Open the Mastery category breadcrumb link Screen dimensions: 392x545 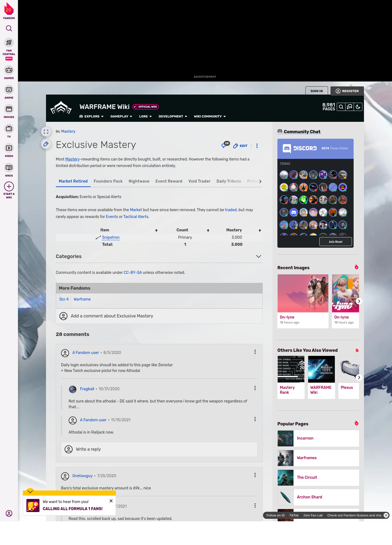pyautogui.click(x=68, y=131)
